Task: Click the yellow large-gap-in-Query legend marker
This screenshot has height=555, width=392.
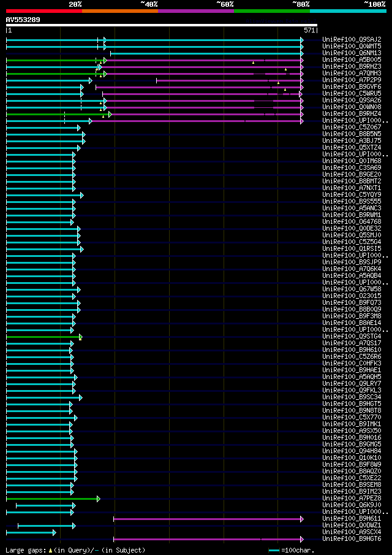Action: click(x=51, y=550)
